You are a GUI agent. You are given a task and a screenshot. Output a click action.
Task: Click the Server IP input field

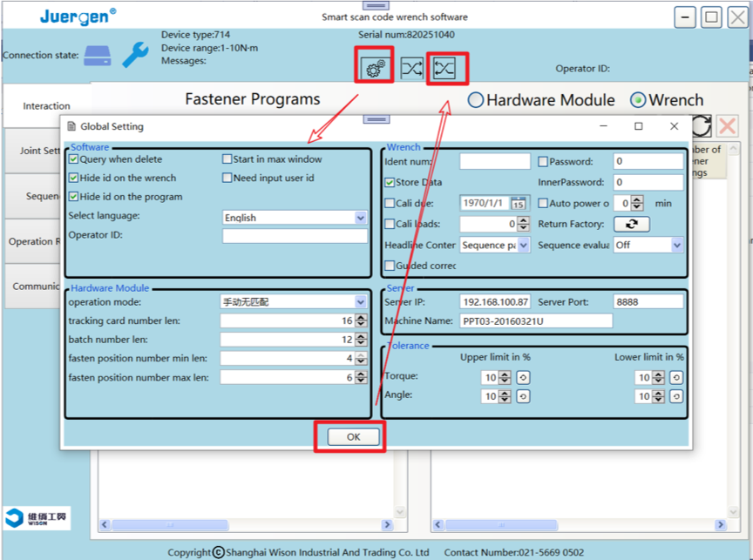(495, 302)
